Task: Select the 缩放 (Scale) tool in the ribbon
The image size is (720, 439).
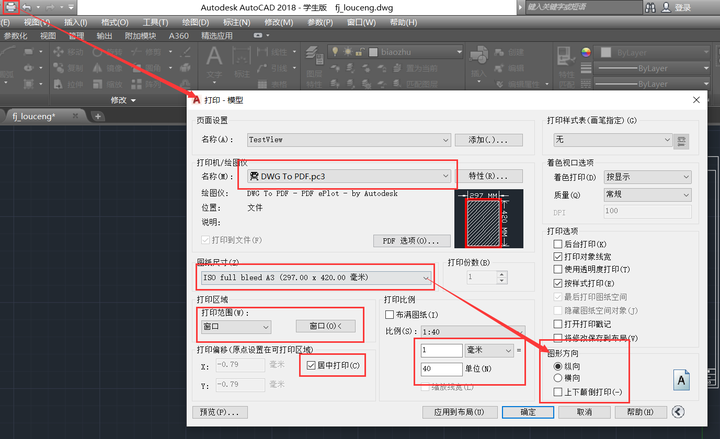Action: click(107, 84)
